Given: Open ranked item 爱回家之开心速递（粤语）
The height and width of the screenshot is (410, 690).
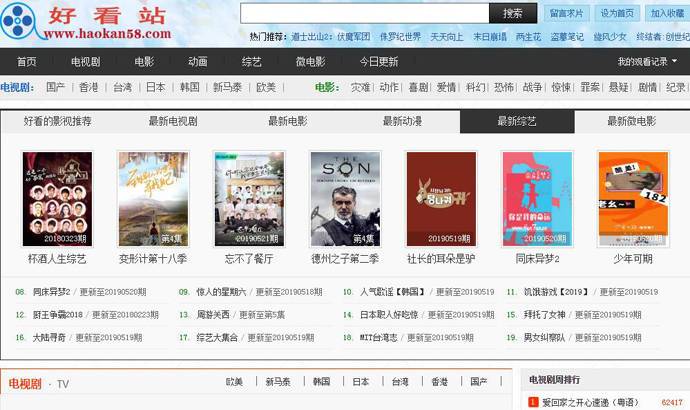Looking at the screenshot, I should (x=590, y=402).
